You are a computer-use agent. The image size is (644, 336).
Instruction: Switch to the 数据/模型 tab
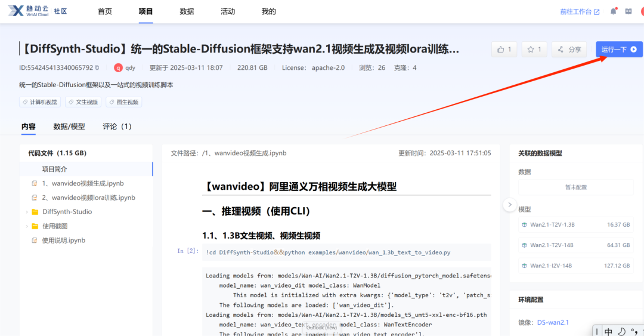click(69, 127)
